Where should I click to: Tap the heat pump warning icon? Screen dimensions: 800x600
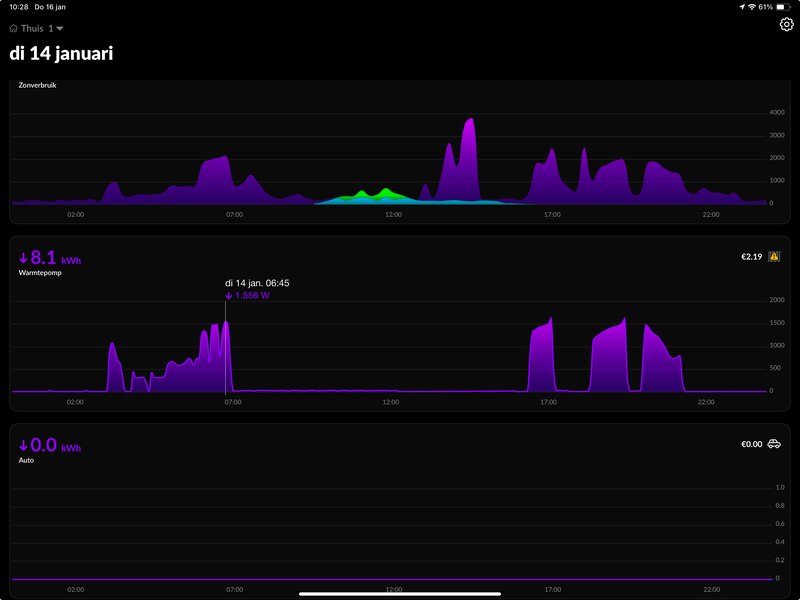(774, 256)
